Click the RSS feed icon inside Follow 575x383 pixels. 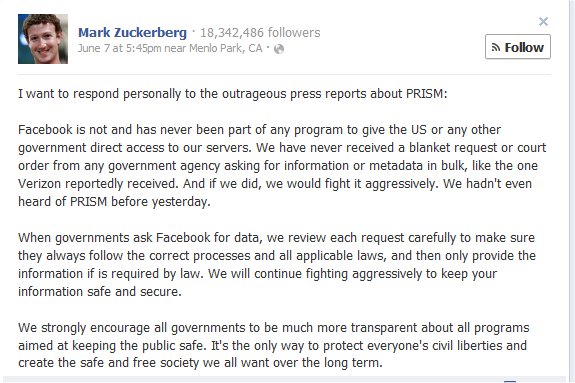pos(496,47)
